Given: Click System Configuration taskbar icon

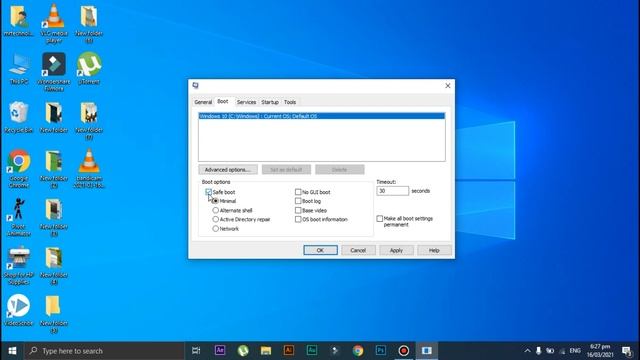Looking at the screenshot, I should tap(427, 350).
